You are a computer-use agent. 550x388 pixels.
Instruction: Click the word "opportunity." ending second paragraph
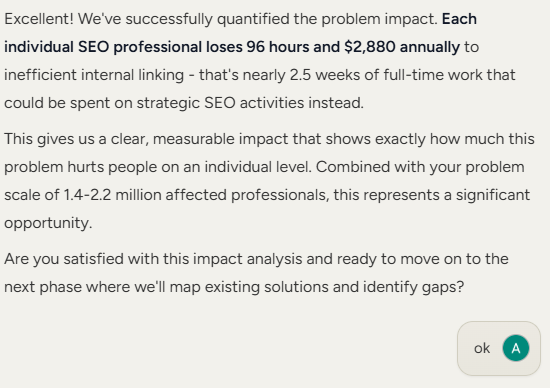(48, 223)
